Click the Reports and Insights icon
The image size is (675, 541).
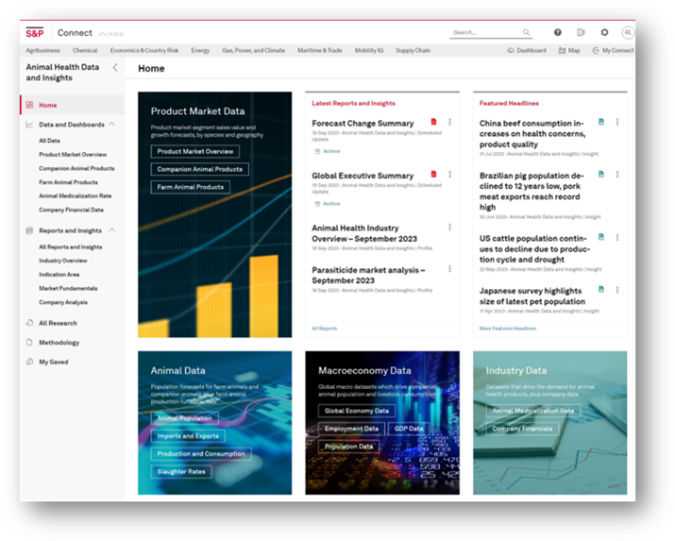point(29,230)
